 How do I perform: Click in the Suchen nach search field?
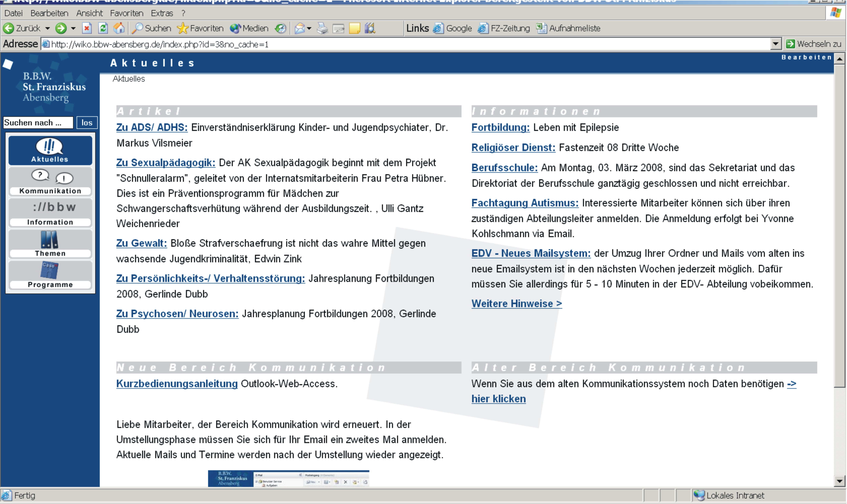[x=38, y=123]
